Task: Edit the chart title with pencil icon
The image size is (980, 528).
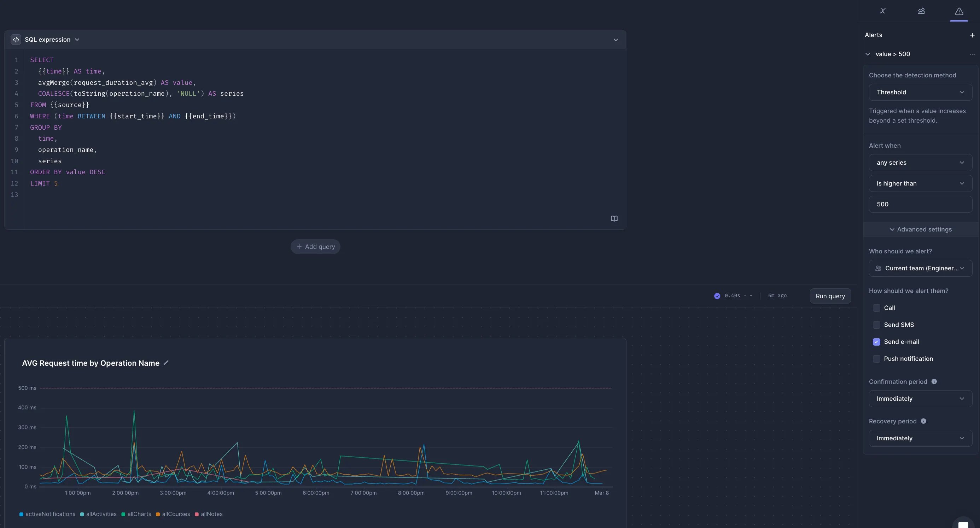Action: pyautogui.click(x=166, y=363)
